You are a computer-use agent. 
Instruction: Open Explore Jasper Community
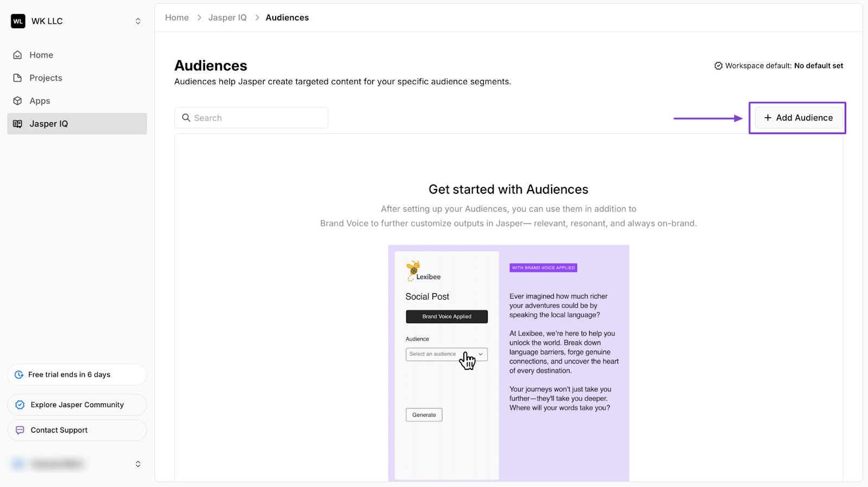pyautogui.click(x=77, y=405)
